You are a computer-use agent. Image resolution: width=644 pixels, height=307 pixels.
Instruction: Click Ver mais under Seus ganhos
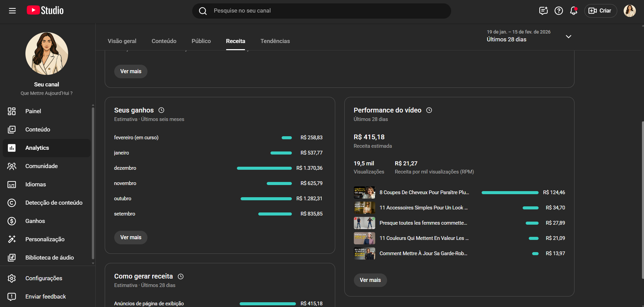click(131, 238)
